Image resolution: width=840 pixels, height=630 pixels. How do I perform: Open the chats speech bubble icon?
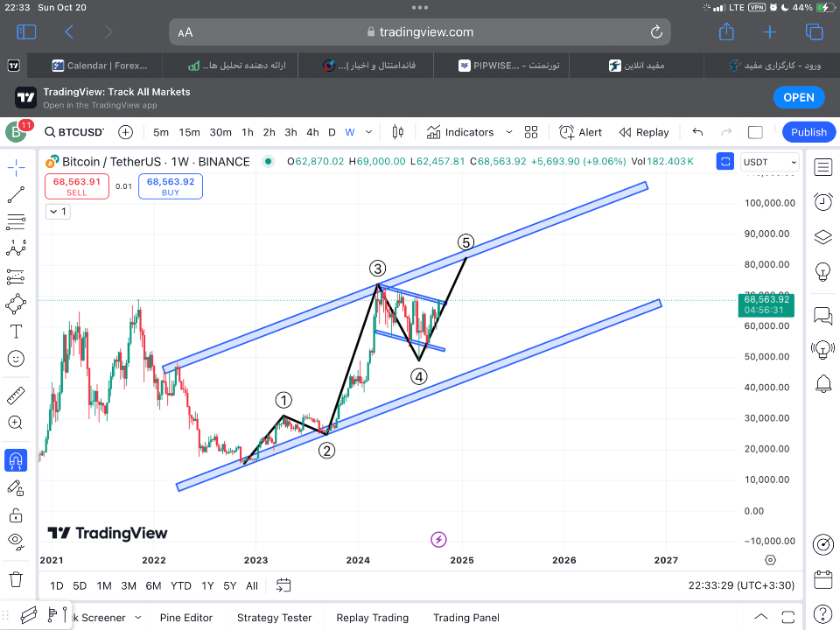(822, 316)
